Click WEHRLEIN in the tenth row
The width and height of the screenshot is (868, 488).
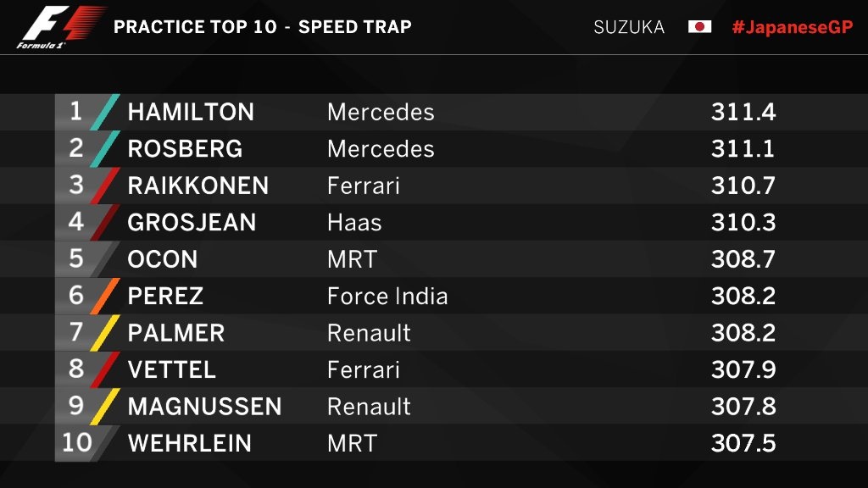tap(189, 442)
